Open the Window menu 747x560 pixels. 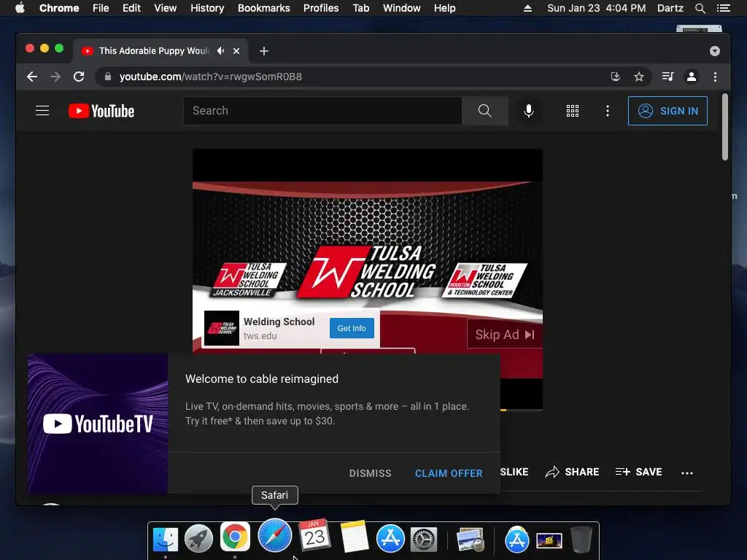tap(402, 8)
